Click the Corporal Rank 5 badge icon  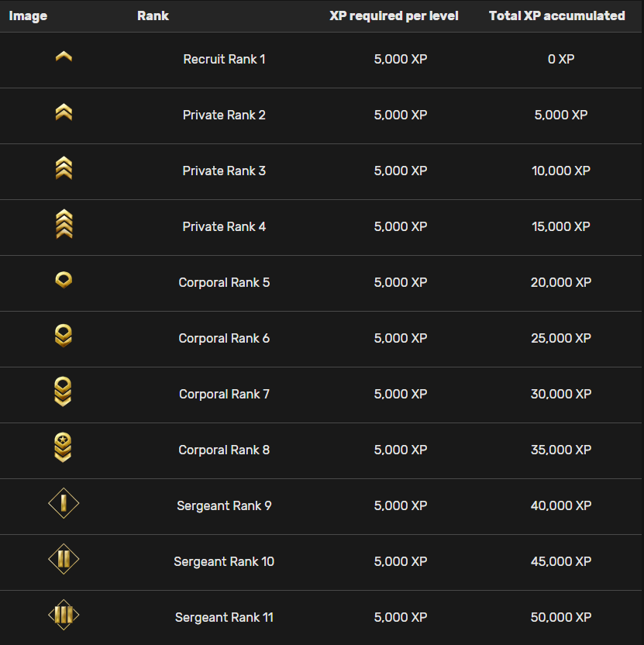coord(64,281)
